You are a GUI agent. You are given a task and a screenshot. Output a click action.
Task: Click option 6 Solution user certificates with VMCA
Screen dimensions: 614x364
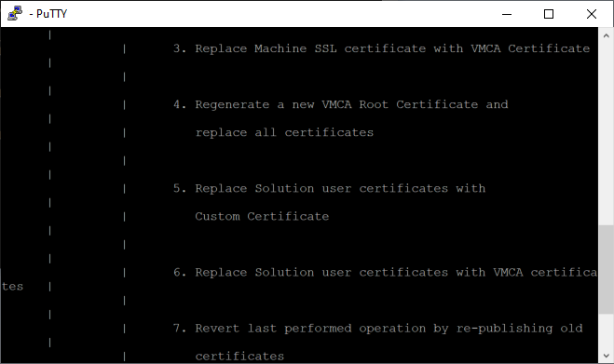[x=386, y=273]
